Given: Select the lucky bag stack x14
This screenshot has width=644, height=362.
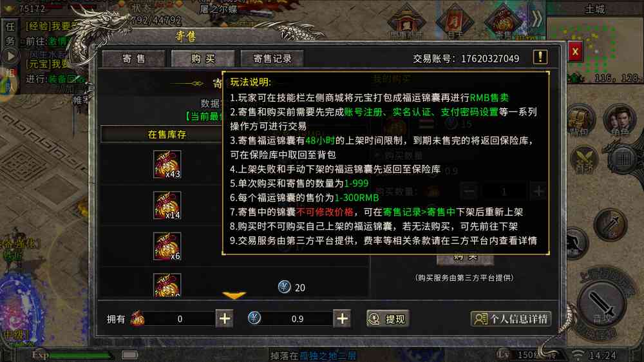Looking at the screenshot, I should [167, 205].
